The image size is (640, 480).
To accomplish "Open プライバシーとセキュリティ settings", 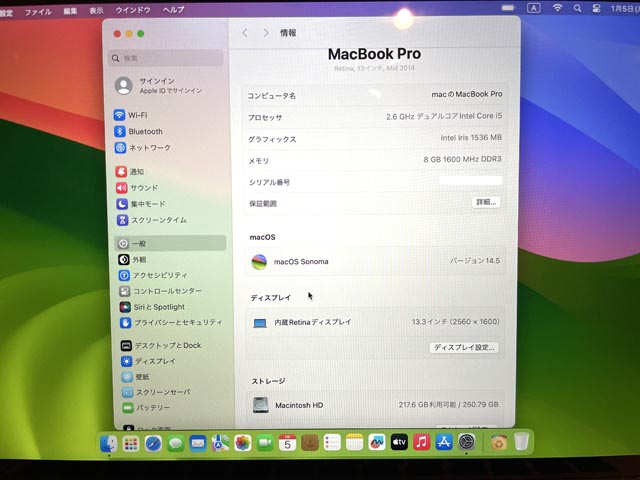I will coord(177,323).
